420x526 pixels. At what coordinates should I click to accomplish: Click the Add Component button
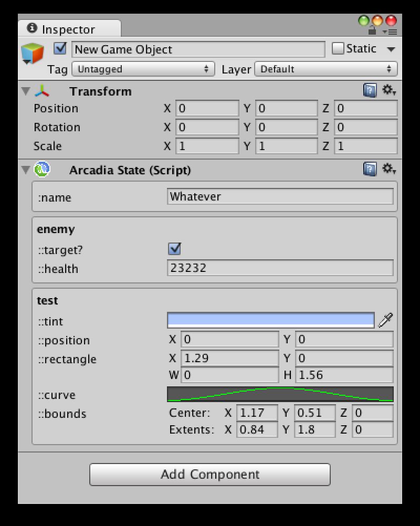tap(209, 475)
